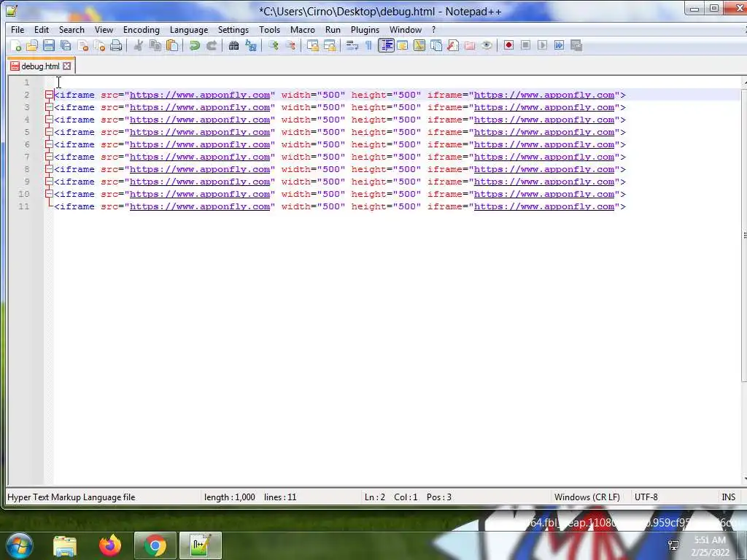Click the Save Recorded Macro icon

tap(576, 46)
